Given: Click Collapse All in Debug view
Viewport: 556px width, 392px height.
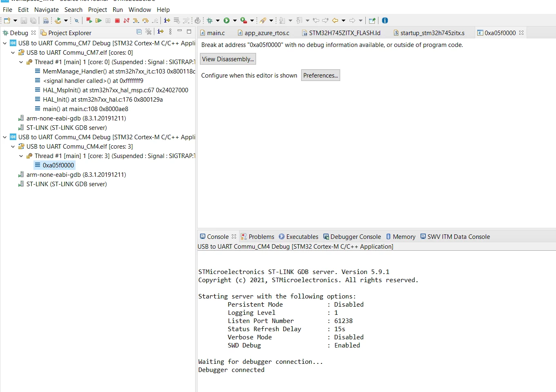Looking at the screenshot, I should point(139,31).
